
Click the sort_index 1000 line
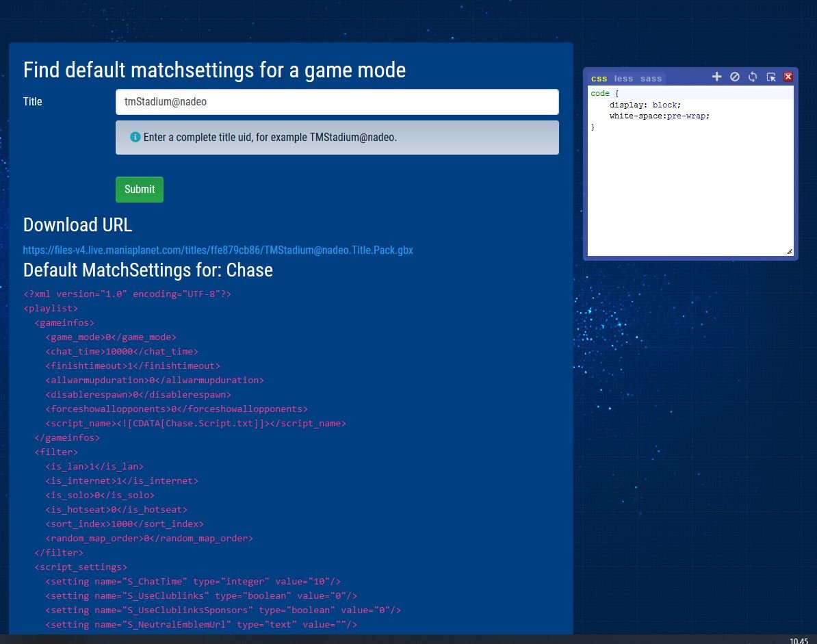[x=125, y=524]
